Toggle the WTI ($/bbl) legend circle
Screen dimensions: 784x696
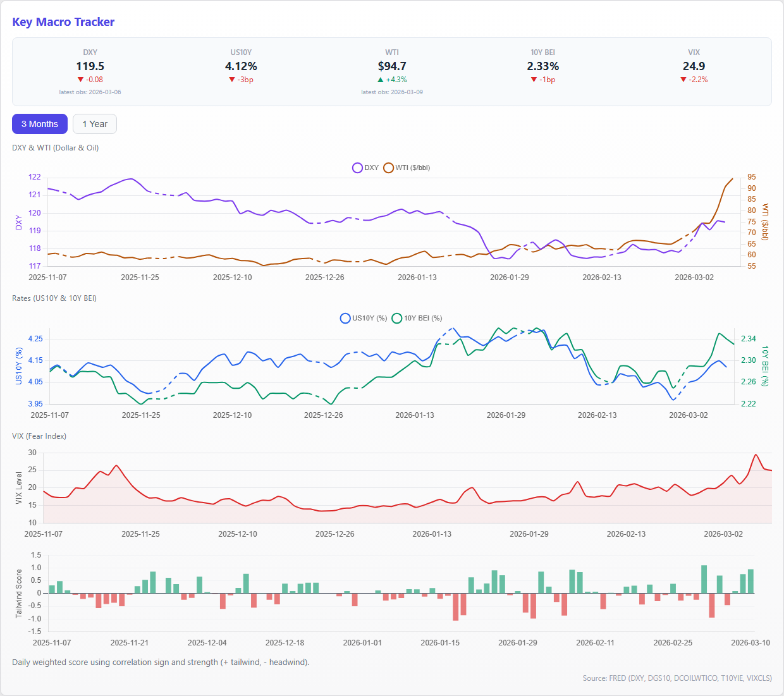click(388, 168)
